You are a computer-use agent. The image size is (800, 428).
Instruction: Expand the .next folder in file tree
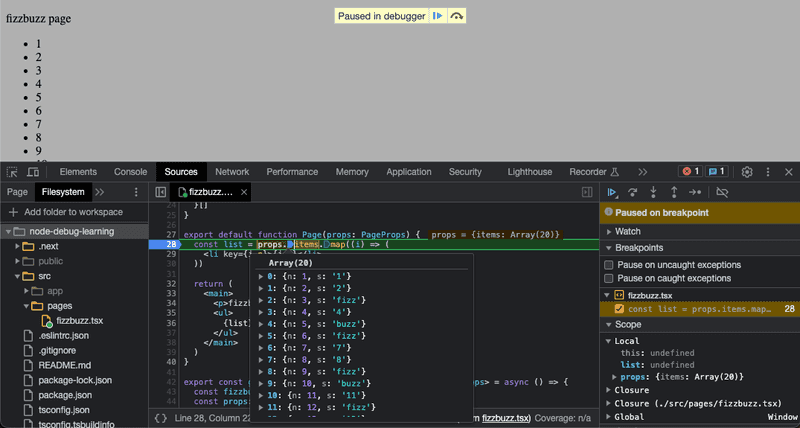(x=17, y=246)
